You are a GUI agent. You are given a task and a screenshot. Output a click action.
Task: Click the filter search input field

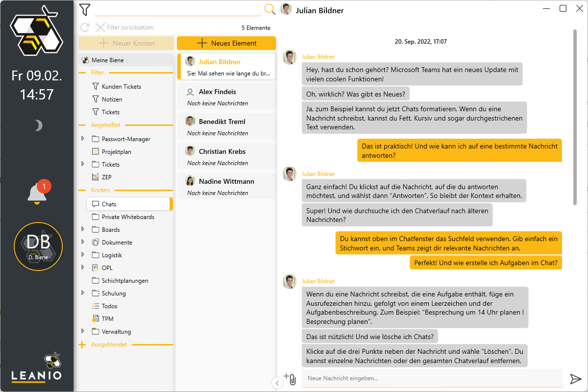point(178,10)
